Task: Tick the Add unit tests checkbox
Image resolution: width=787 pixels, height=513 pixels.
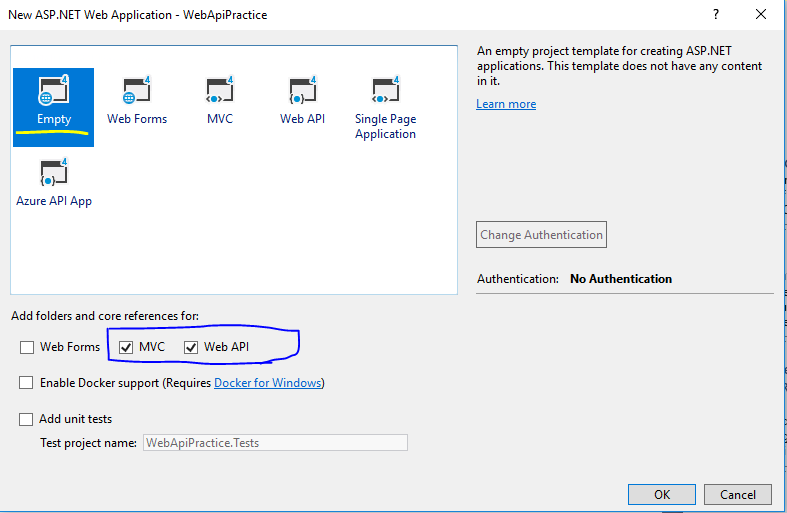Action: click(x=26, y=419)
